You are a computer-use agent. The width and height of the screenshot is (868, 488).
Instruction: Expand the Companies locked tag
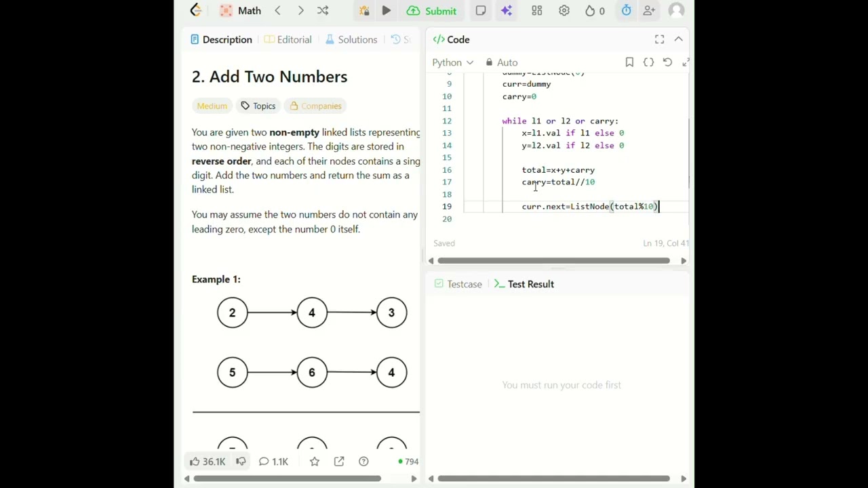coord(315,106)
